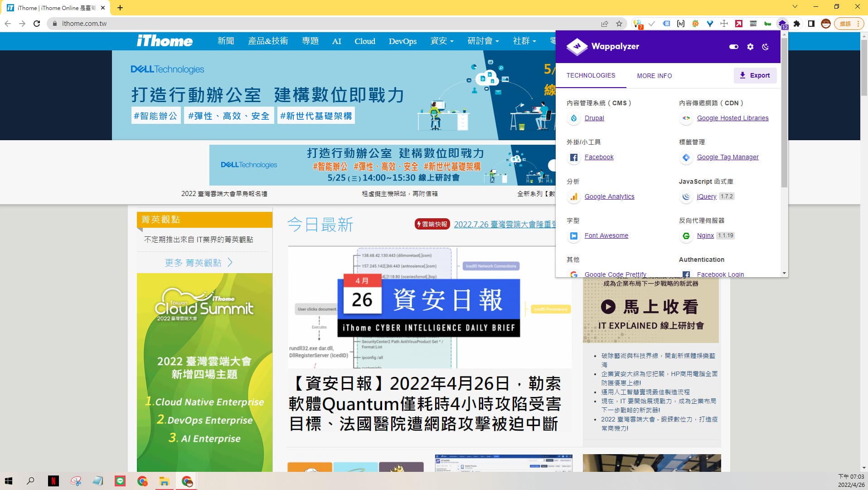The height and width of the screenshot is (490, 868).
Task: Open Google Hosted Libraries link
Action: tap(732, 118)
